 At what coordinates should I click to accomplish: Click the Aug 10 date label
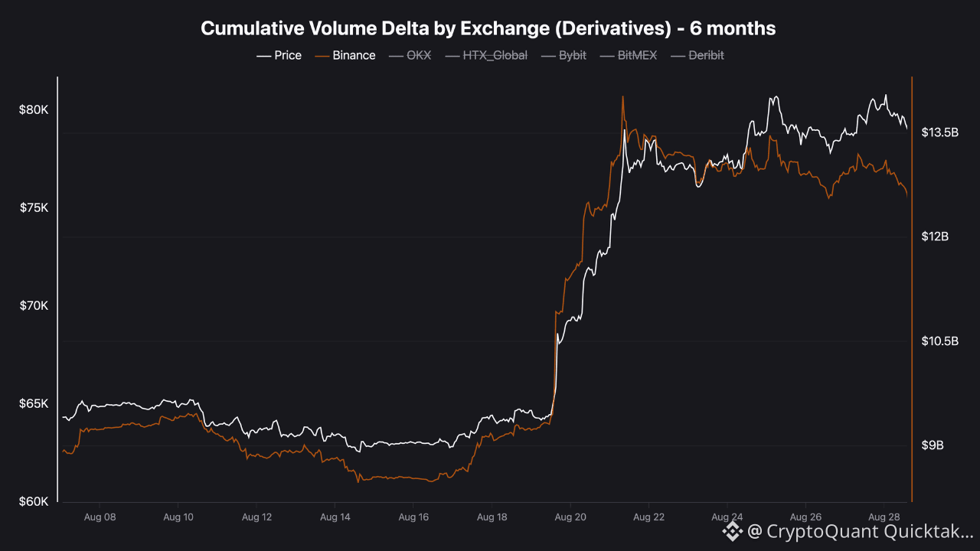point(178,517)
